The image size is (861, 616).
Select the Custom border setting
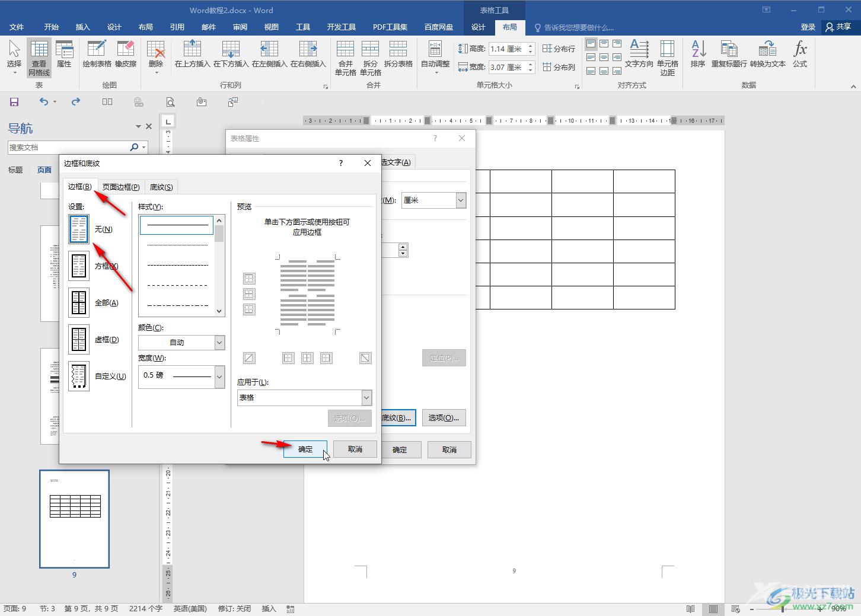point(79,376)
